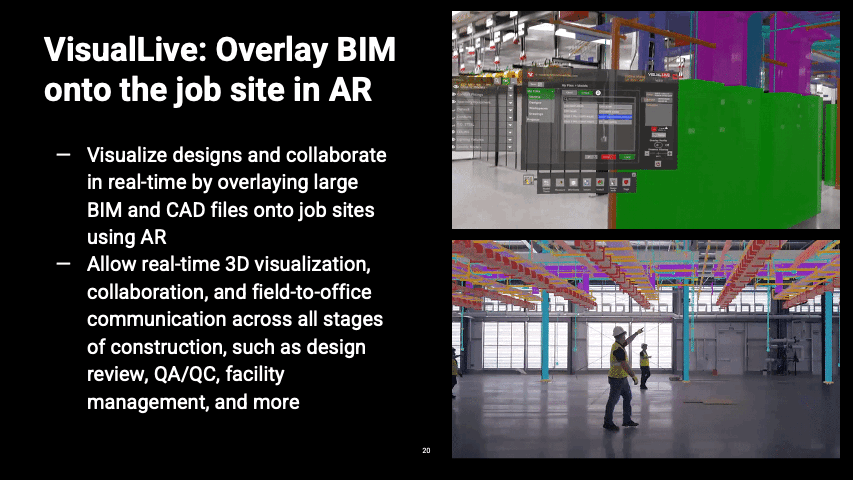The image size is (853, 480).
Task: Expand the Conduits layer dropdown arrow
Action: pyautogui.click(x=510, y=118)
